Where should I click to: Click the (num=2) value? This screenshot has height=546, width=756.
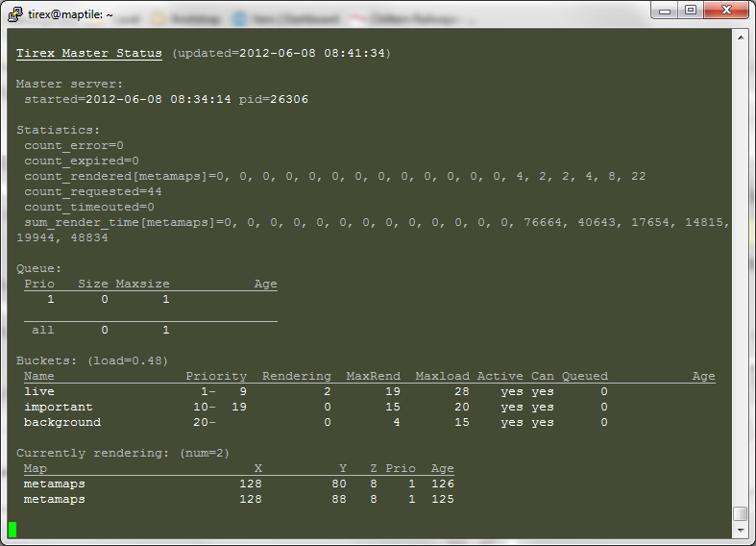tap(205, 454)
